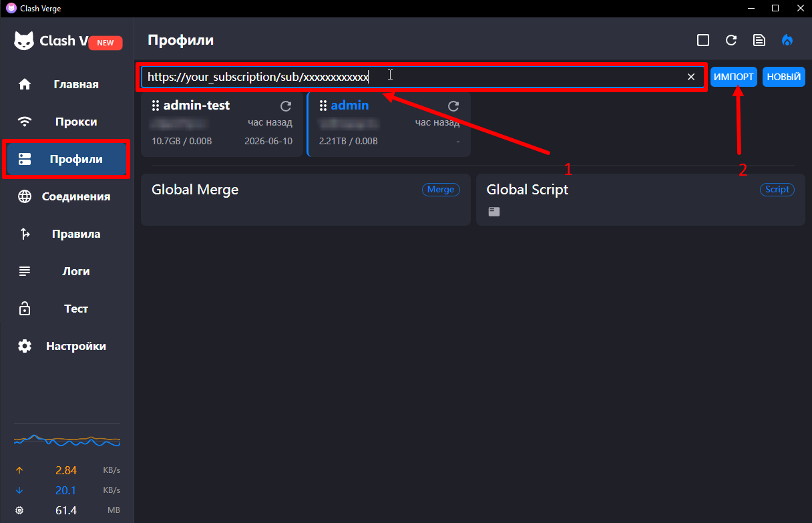Click the upload arrow icon
812x523 pixels.
pos(19,470)
